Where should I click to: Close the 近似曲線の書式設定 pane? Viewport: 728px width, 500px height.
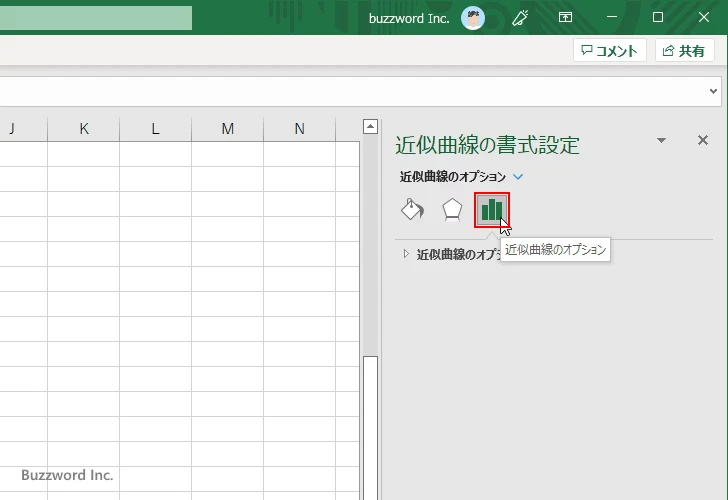pyautogui.click(x=703, y=140)
